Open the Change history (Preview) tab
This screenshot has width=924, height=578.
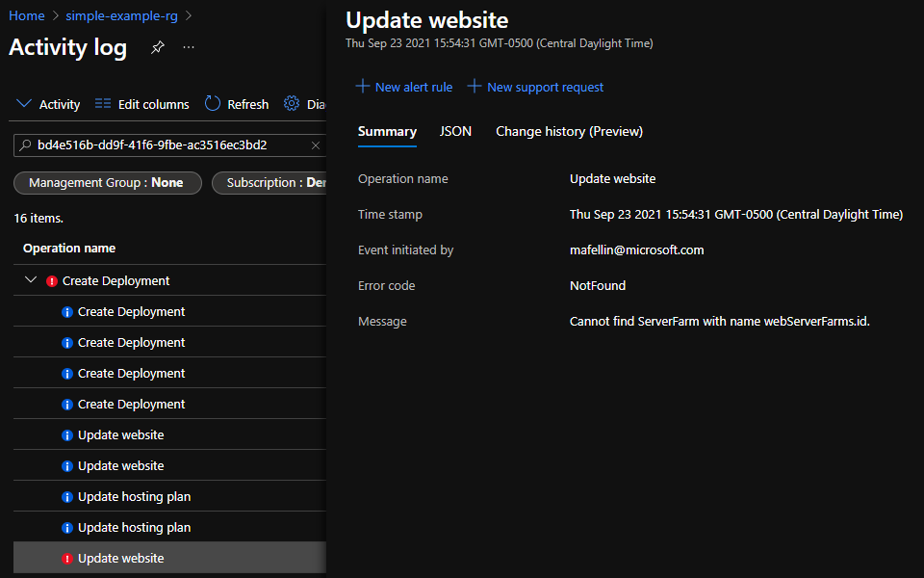(568, 131)
